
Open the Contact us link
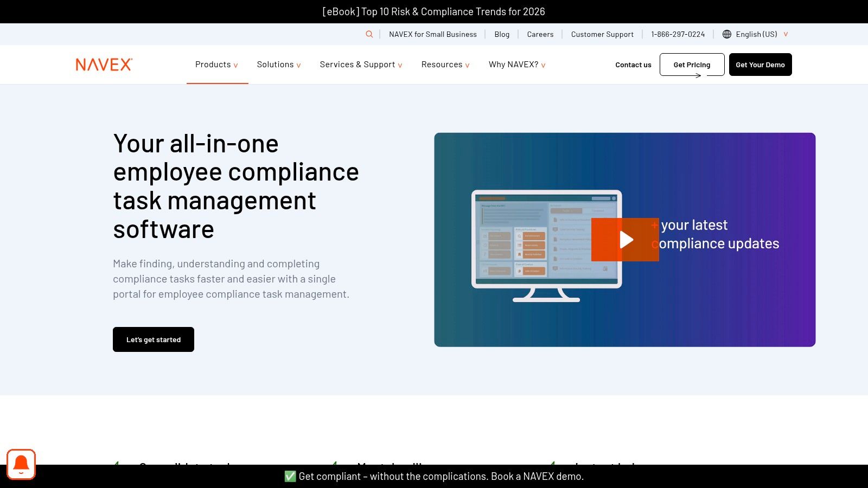click(633, 64)
